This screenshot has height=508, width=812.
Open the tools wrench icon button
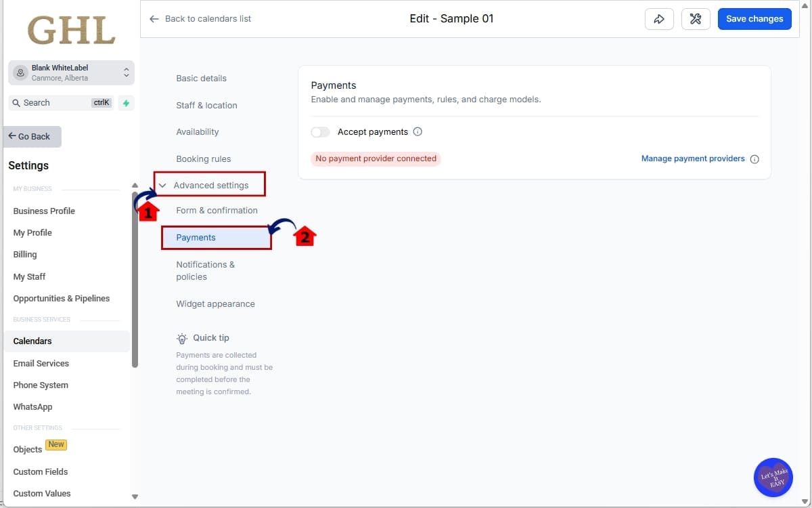[695, 19]
